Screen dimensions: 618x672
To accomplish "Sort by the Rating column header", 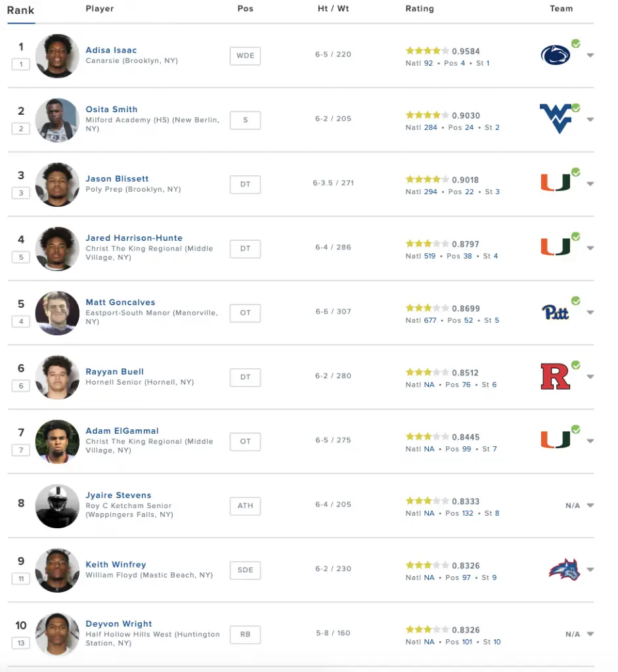I will coord(420,9).
